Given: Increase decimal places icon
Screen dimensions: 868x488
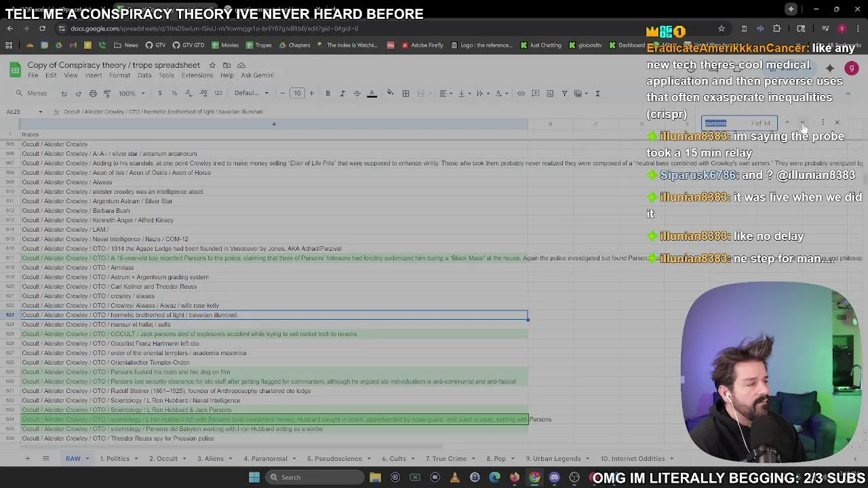Looking at the screenshot, I should coord(203,94).
